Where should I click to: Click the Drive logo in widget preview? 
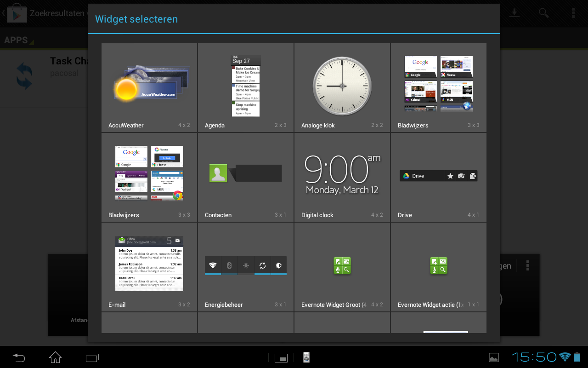tap(406, 176)
